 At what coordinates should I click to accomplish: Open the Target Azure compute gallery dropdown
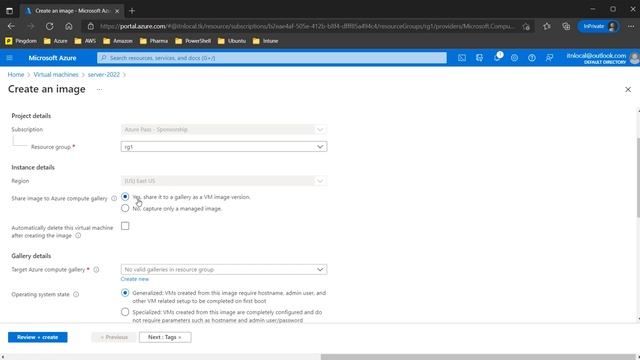224,269
